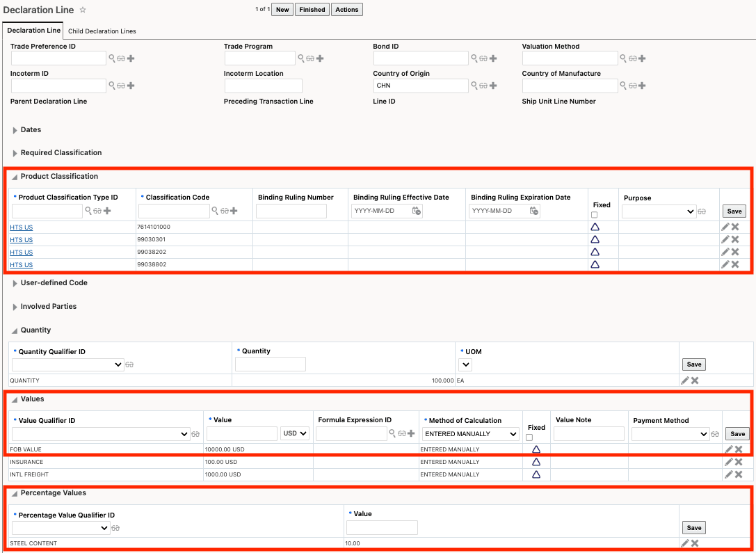Open the Payment Method dropdown
The height and width of the screenshot is (553, 756).
click(x=670, y=434)
